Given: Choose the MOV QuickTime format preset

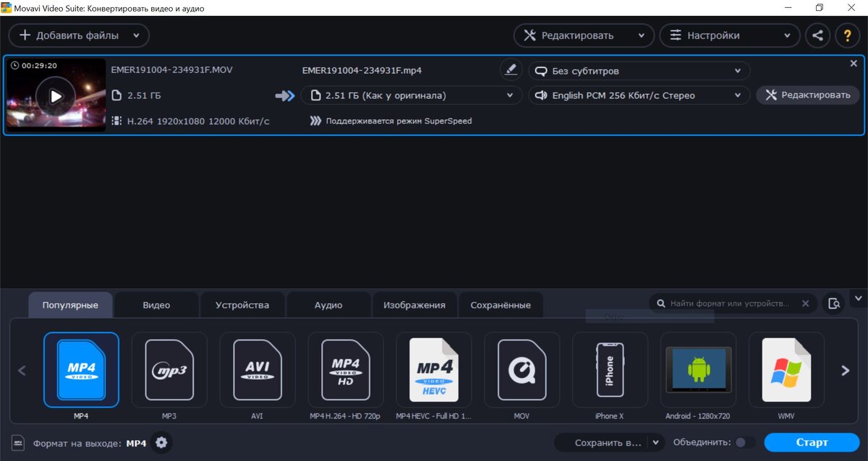Looking at the screenshot, I should 522,370.
